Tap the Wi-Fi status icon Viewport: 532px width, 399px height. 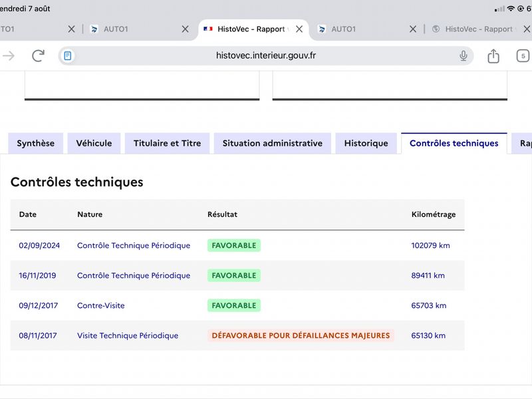point(511,9)
